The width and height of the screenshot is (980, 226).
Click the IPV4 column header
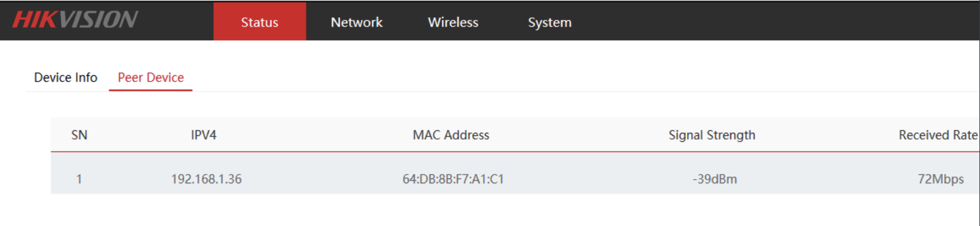point(203,135)
